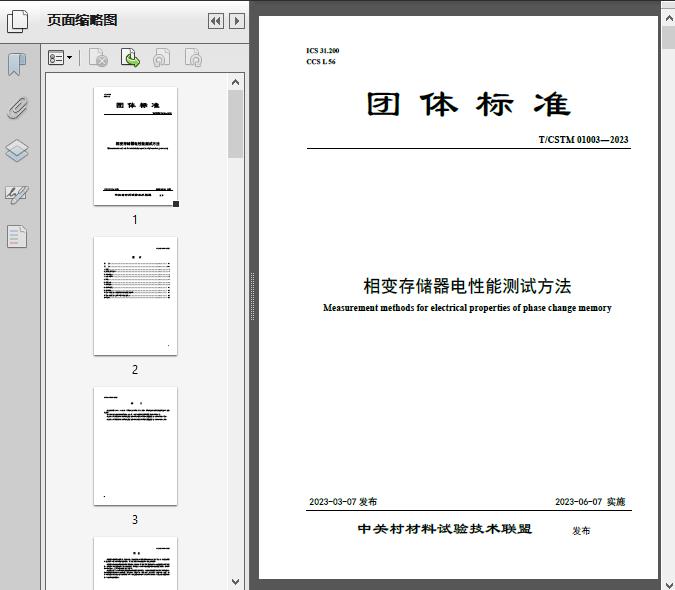
Task: Click the text 'ICS 31.200'
Action: 322,50
